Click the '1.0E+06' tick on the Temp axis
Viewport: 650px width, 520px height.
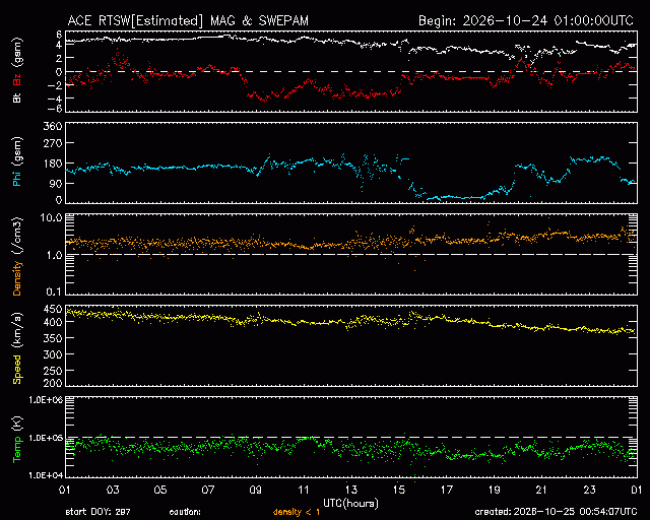(46, 400)
